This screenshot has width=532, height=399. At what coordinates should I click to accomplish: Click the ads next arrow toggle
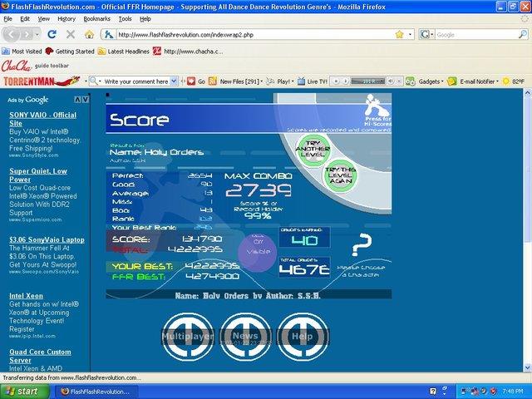pyautogui.click(x=86, y=100)
